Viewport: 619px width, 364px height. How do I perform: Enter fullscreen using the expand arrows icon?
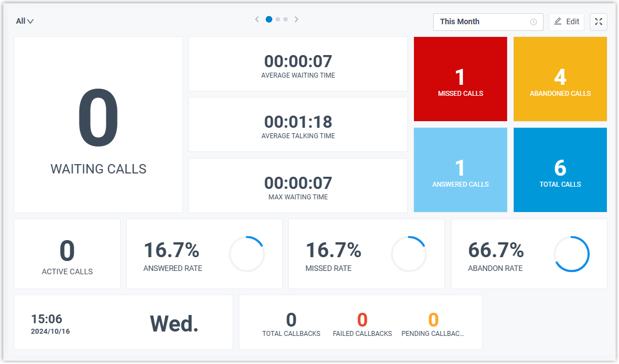(x=599, y=21)
